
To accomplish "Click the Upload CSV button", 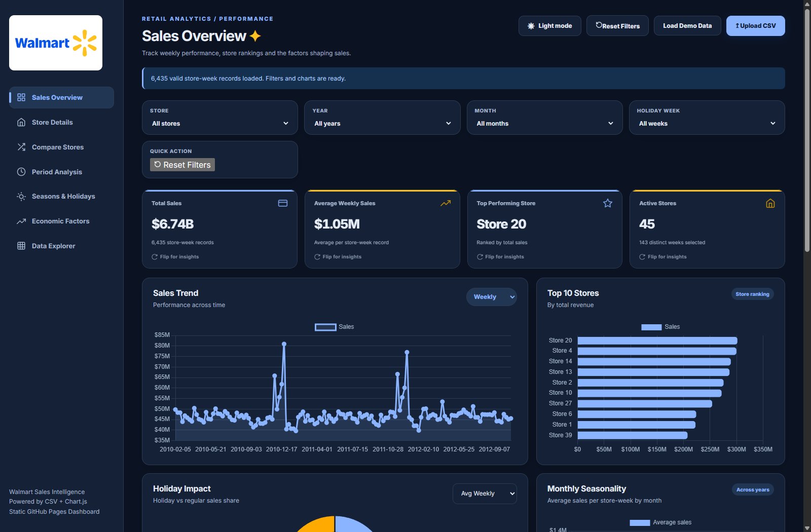I will point(756,26).
